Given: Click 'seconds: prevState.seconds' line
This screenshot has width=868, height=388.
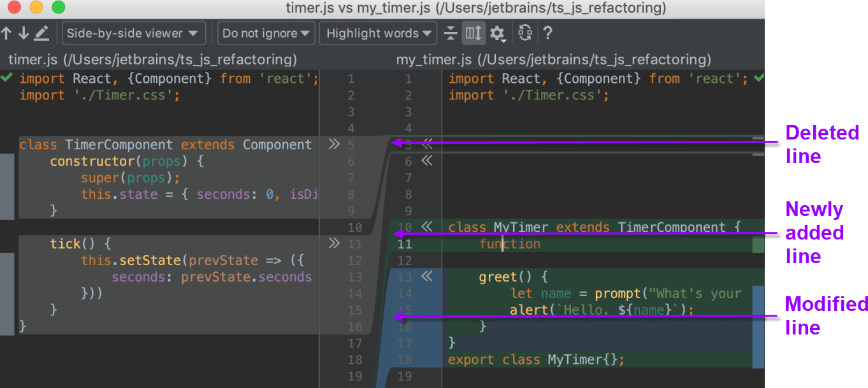Looking at the screenshot, I should click(x=212, y=277).
